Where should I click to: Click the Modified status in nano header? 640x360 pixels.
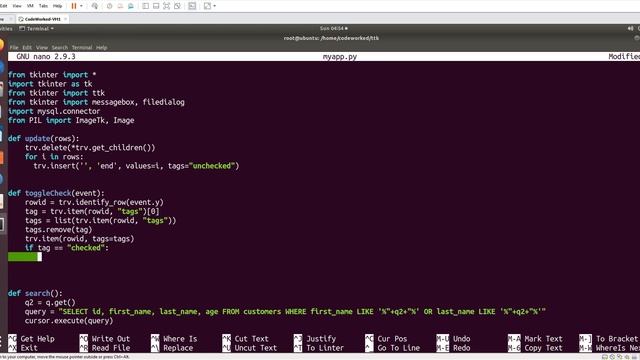624,56
